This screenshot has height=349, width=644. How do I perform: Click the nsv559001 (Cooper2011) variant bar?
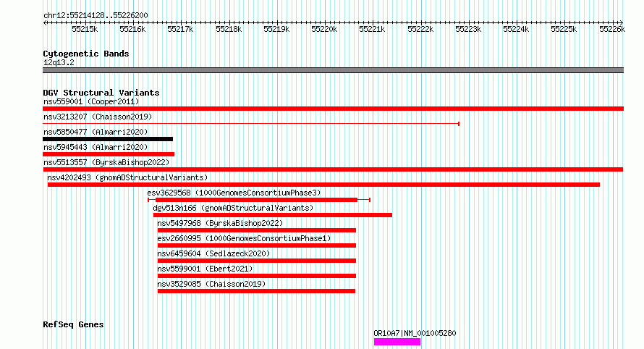coord(333,109)
